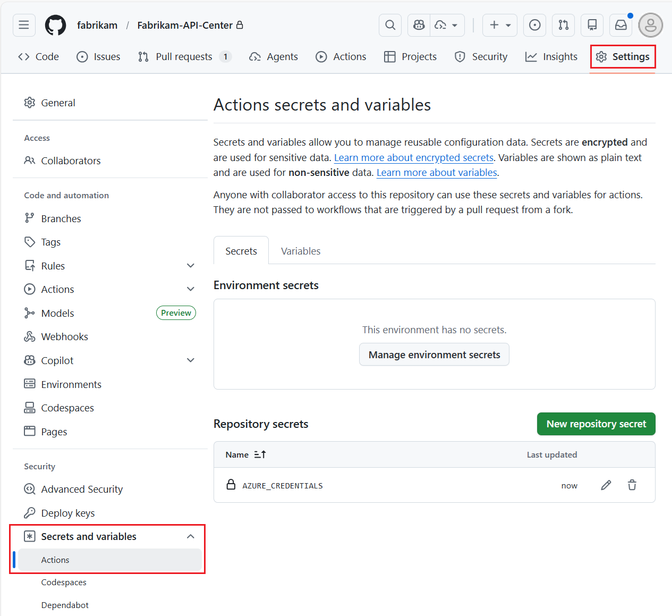Edit AZURE_CREDENTIALS using the pencil icon

coord(606,485)
